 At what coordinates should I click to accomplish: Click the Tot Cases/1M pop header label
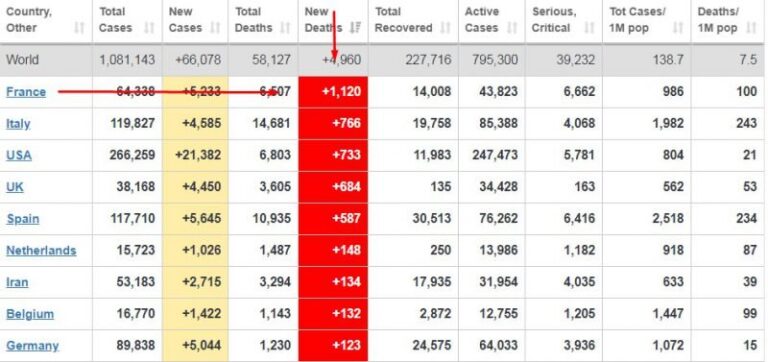[x=637, y=20]
